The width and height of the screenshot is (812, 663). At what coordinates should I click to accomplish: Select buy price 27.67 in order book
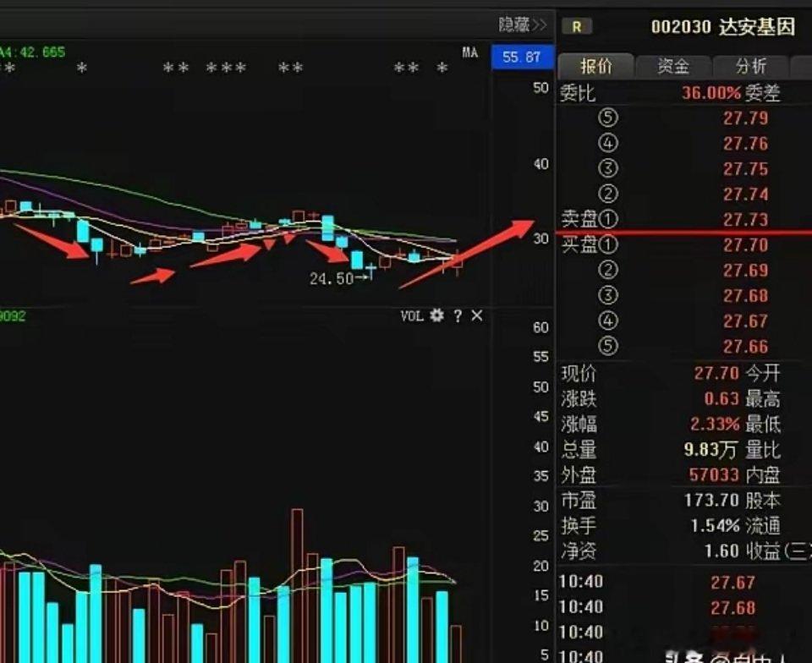point(746,321)
